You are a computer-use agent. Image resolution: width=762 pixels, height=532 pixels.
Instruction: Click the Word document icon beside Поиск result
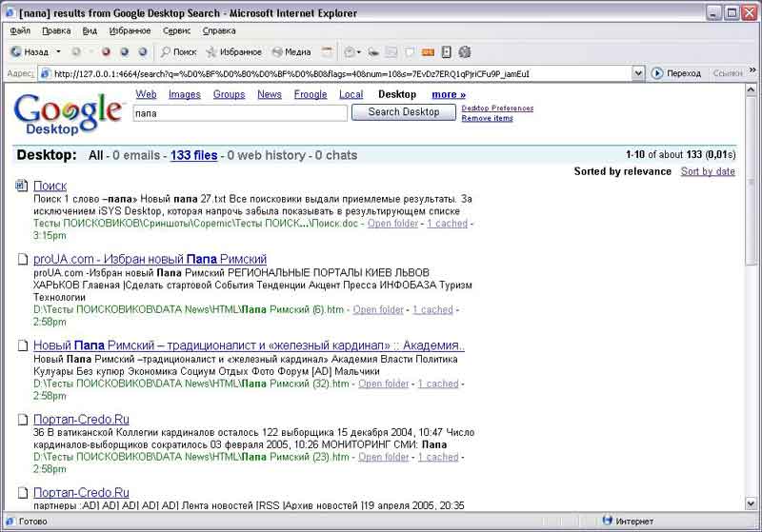point(21,186)
